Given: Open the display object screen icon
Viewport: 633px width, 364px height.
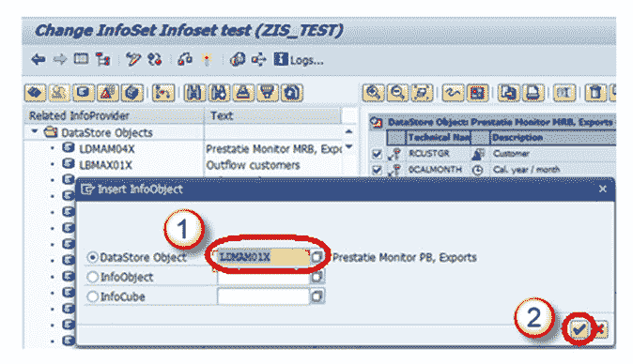Looking at the screenshot, I should click(x=81, y=59).
